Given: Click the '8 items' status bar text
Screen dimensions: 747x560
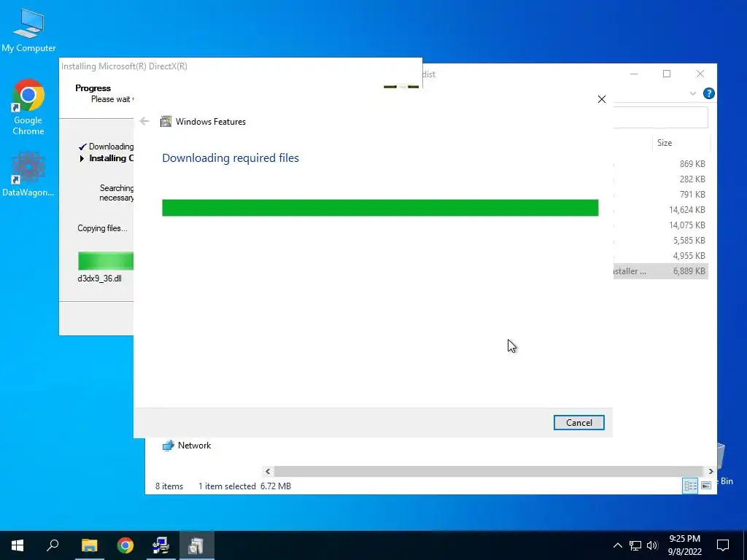Looking at the screenshot, I should 169,486.
